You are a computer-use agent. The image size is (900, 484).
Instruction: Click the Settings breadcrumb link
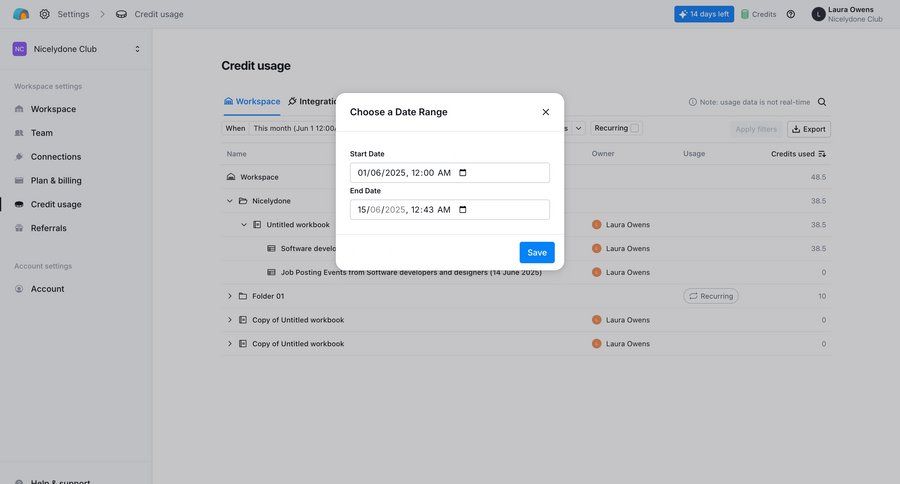73,14
